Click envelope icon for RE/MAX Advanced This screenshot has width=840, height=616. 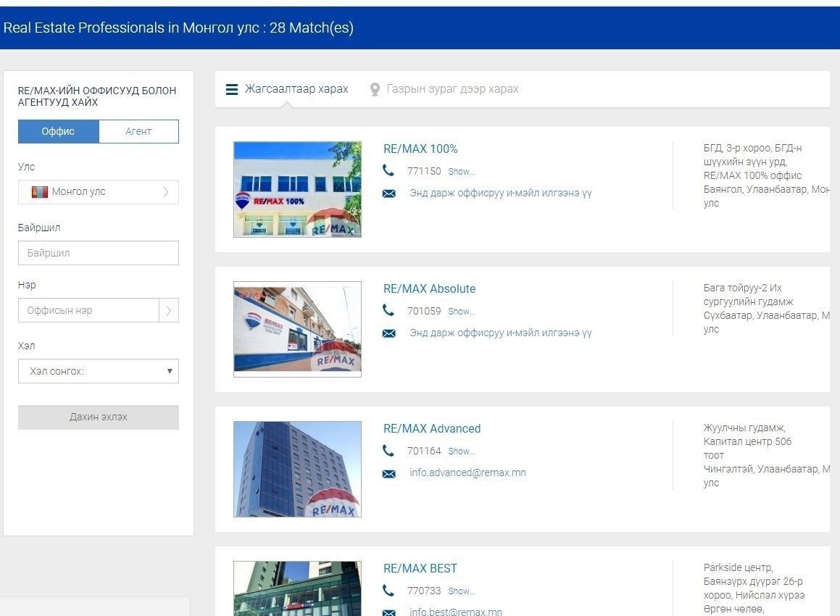389,473
